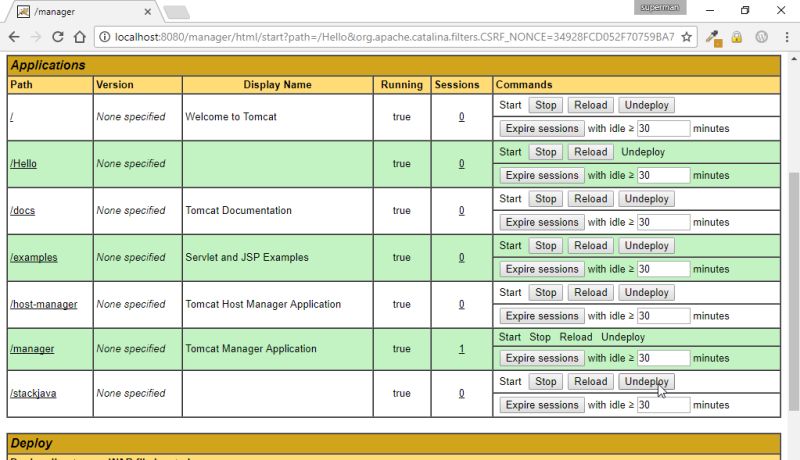Stop the /stackjava application
The height and width of the screenshot is (460, 800).
point(545,381)
